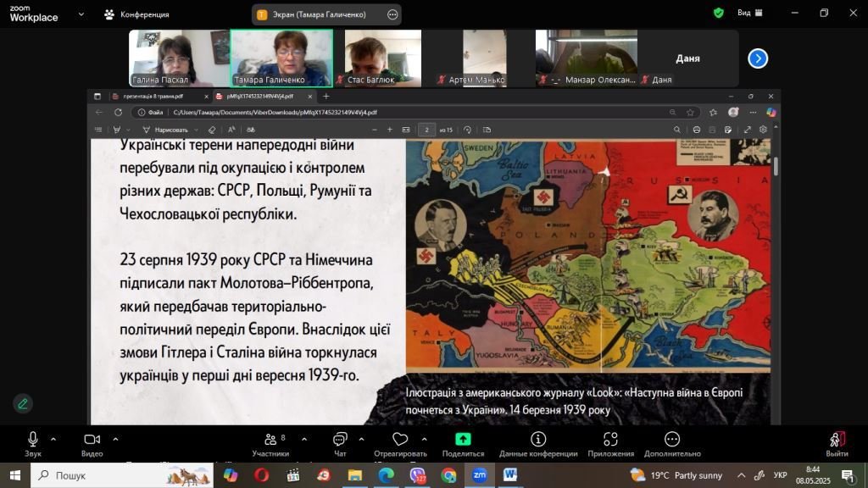Switch to презентація 8 травня.pdf tab
Screen dimensions: 868x488
click(x=153, y=97)
